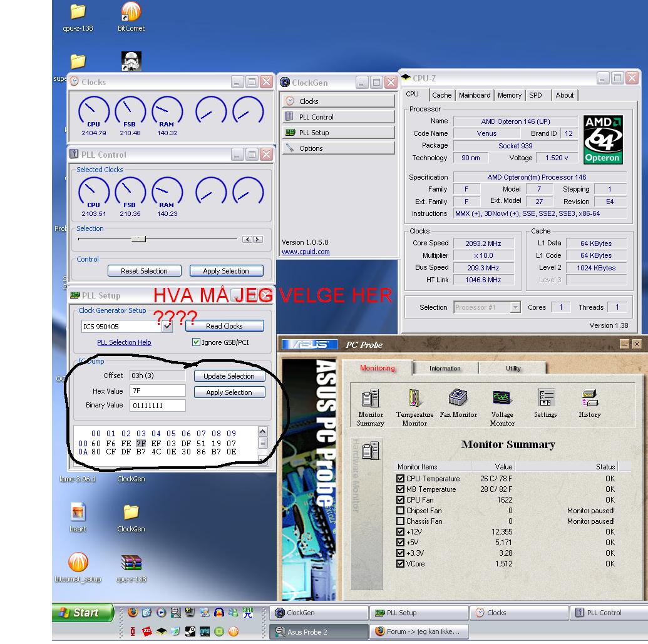648x644 pixels.
Task: Click the PLL Control button in ClockGen
Action: (339, 117)
